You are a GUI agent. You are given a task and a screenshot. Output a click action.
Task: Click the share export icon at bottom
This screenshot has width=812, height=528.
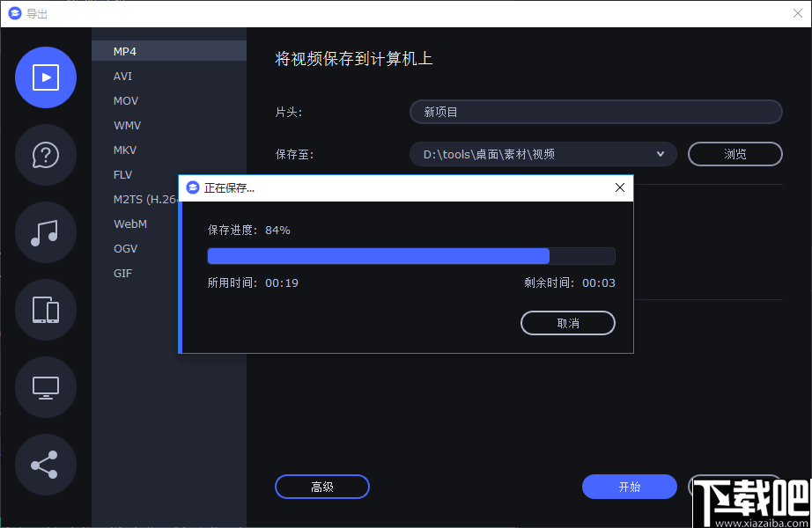pyautogui.click(x=46, y=465)
